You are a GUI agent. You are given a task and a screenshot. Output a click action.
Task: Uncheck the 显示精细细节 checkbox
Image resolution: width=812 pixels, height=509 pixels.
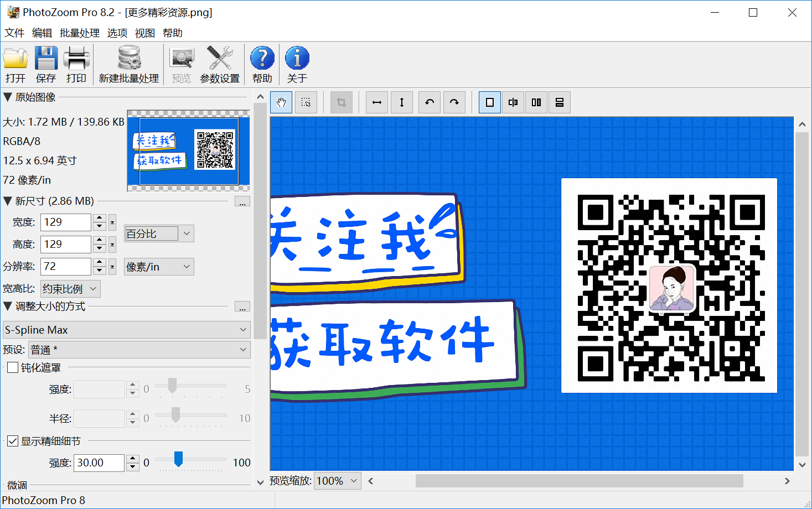tap(13, 441)
